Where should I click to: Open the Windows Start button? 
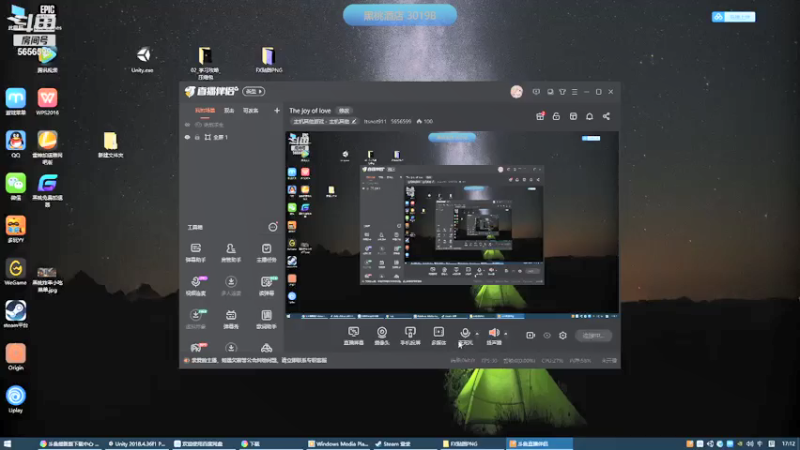7,444
